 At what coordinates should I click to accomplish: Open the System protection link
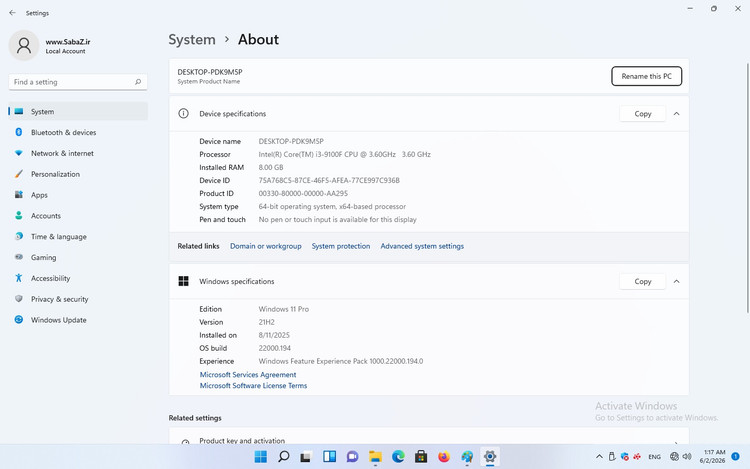341,246
